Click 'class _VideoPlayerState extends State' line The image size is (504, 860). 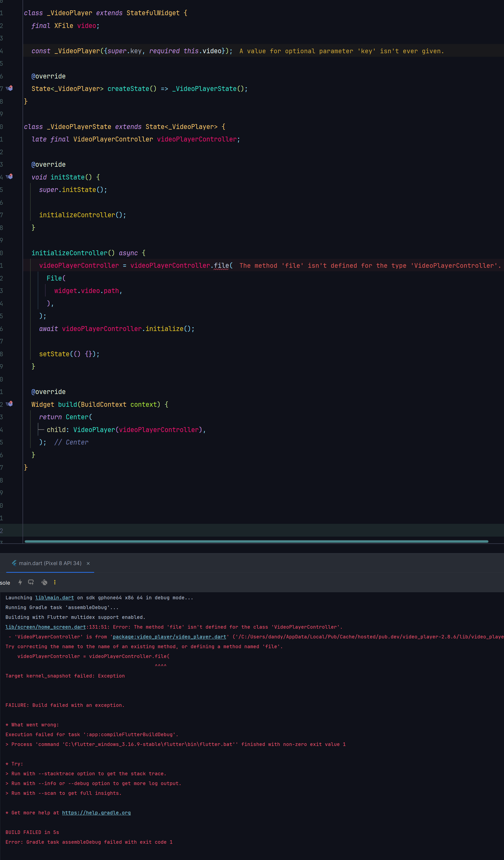(125, 127)
